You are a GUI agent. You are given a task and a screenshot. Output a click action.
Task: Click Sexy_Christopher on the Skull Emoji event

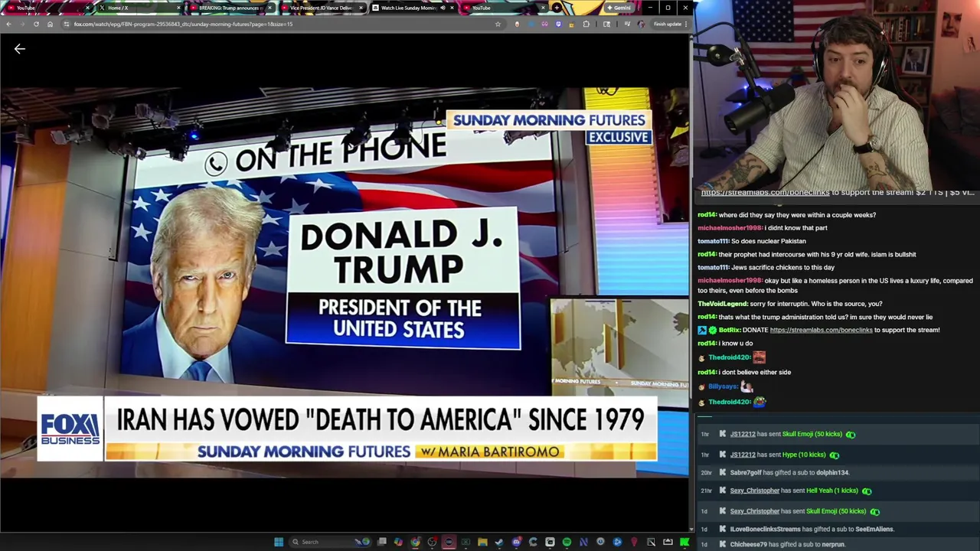(x=755, y=511)
